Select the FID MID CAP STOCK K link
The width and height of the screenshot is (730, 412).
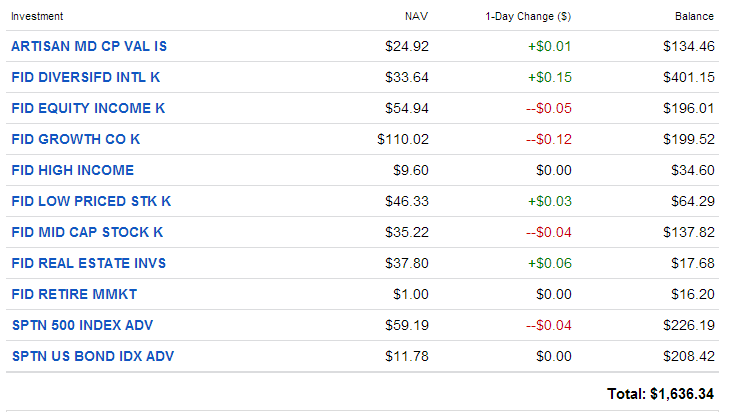pos(87,232)
